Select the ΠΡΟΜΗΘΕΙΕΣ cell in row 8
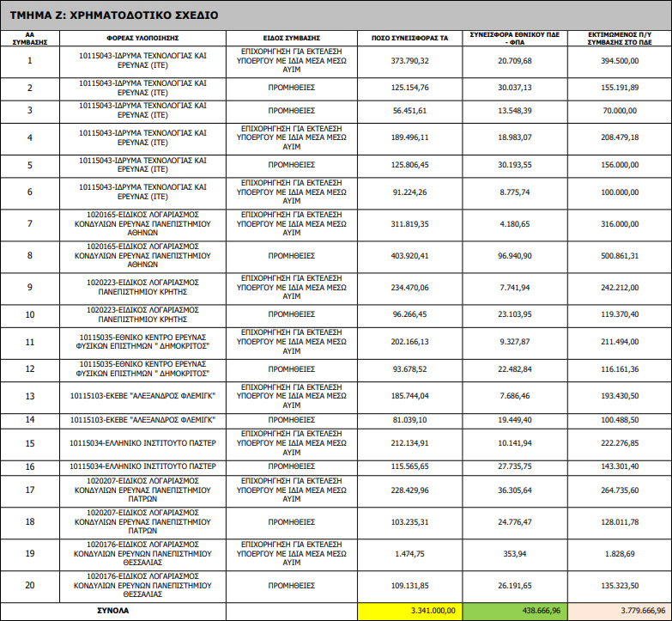The image size is (672, 621). [291, 255]
